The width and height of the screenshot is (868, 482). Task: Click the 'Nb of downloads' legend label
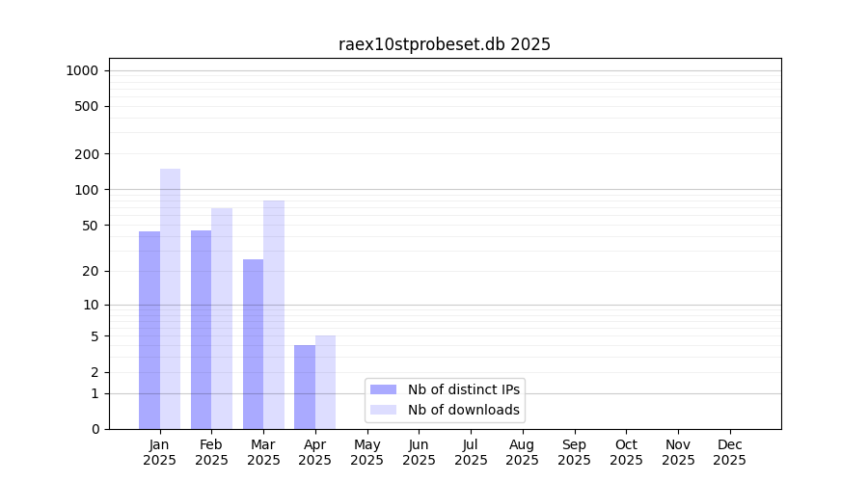point(463,410)
